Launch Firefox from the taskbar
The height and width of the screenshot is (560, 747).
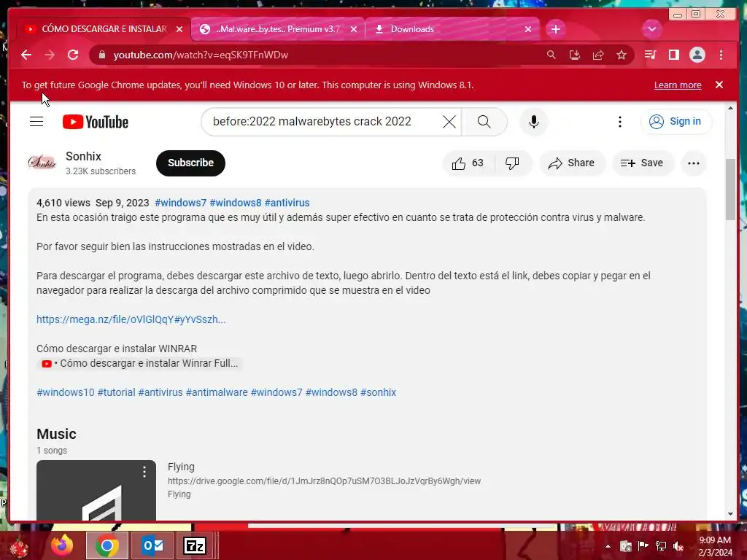coord(62,545)
